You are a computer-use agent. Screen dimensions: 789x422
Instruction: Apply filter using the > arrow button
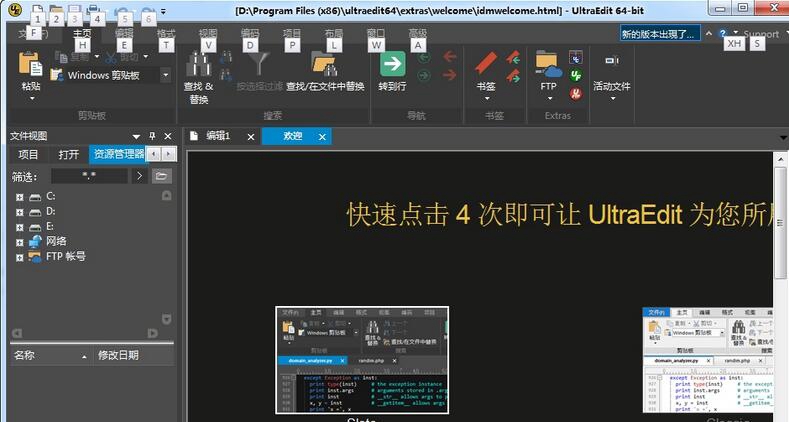click(x=139, y=176)
